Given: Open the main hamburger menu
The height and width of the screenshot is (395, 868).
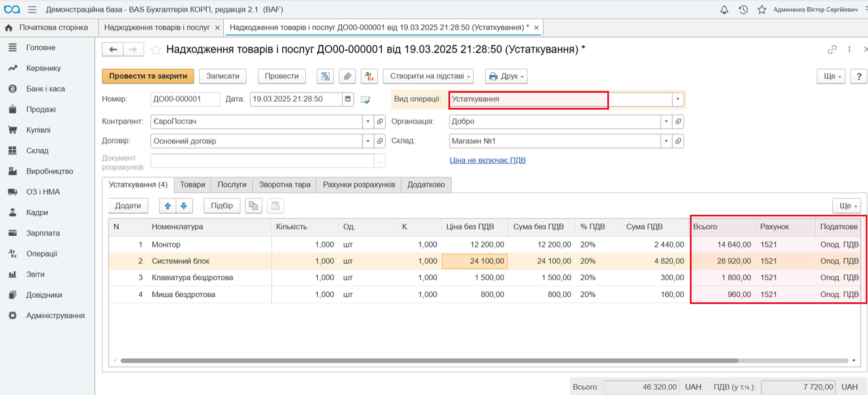Looking at the screenshot, I should 32,10.
